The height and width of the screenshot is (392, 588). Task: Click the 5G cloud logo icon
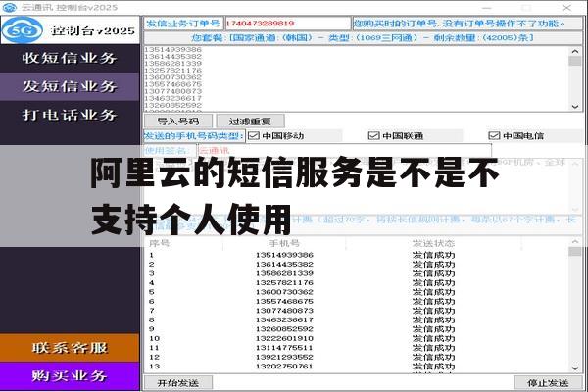pos(23,30)
